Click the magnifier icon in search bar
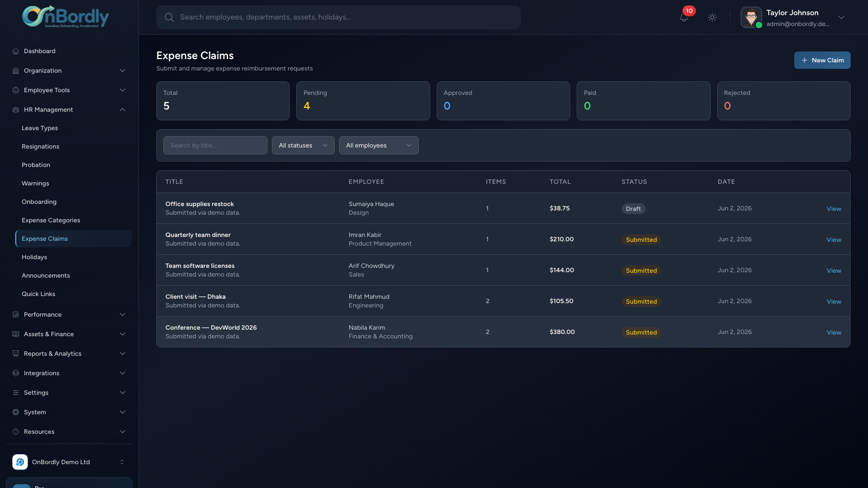Screen dimensions: 868x488 tap(169, 17)
